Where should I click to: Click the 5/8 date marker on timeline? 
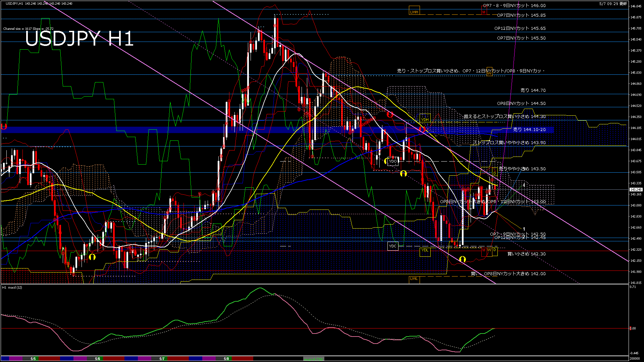pos(226,359)
